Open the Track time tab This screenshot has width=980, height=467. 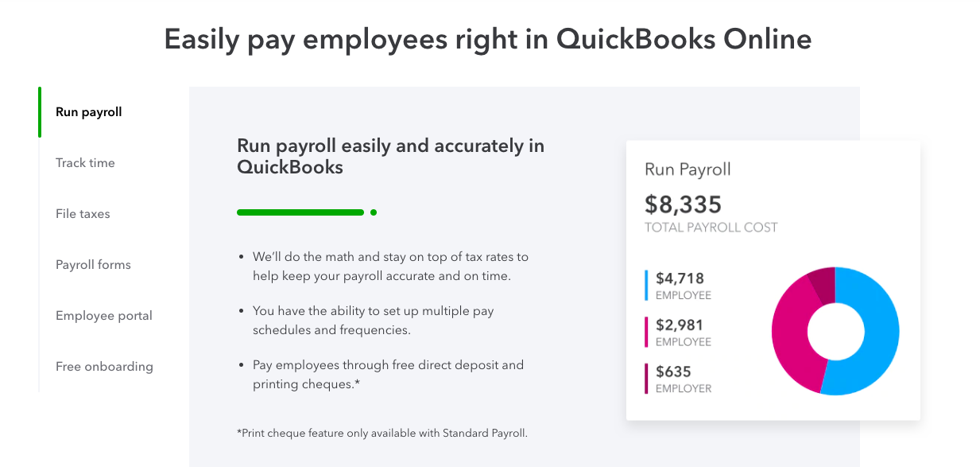[x=85, y=163]
